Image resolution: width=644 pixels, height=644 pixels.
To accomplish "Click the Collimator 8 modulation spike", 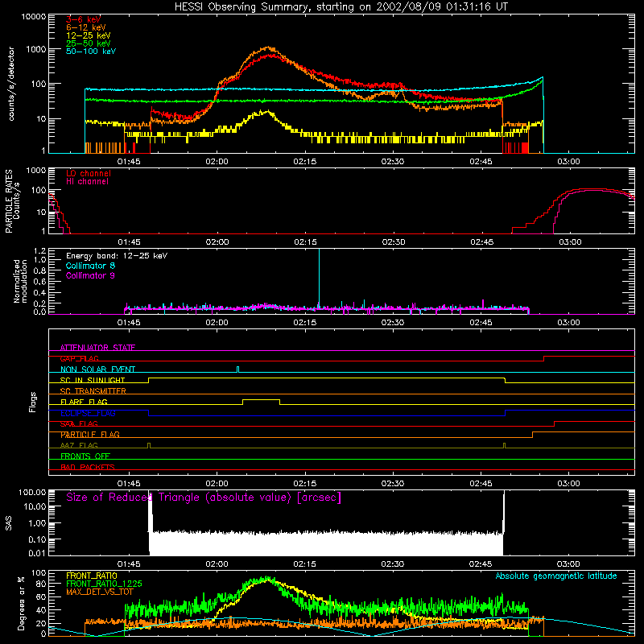I will [x=319, y=279].
